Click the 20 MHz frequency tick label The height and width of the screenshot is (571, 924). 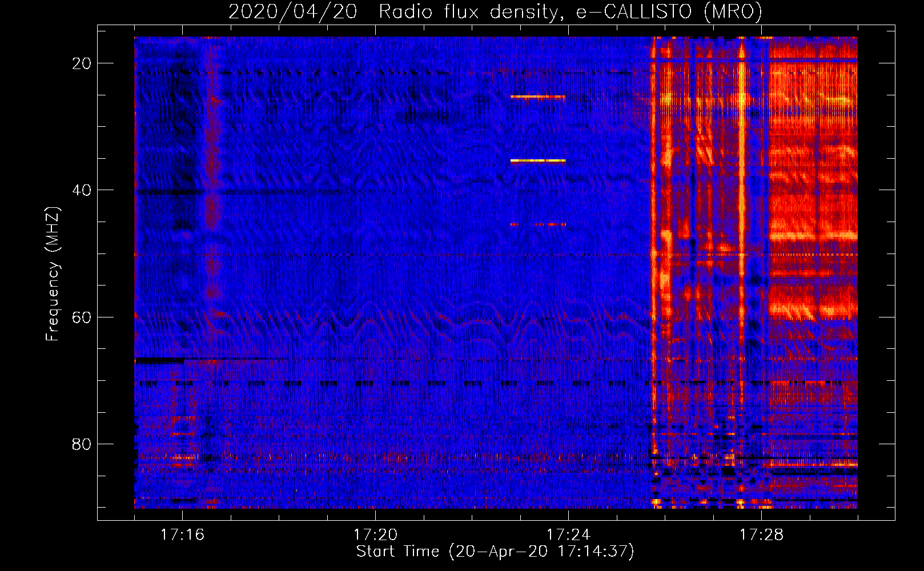[82, 63]
